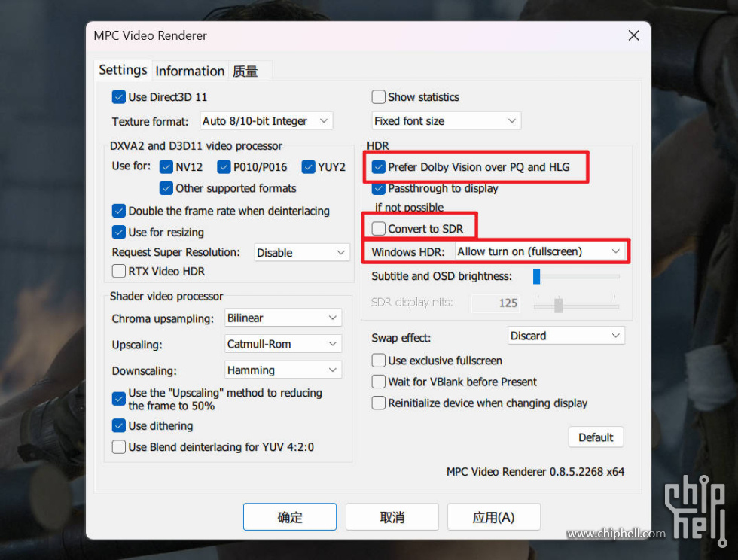Enable RTX Video HDR checkbox
The width and height of the screenshot is (738, 560).
coord(119,272)
